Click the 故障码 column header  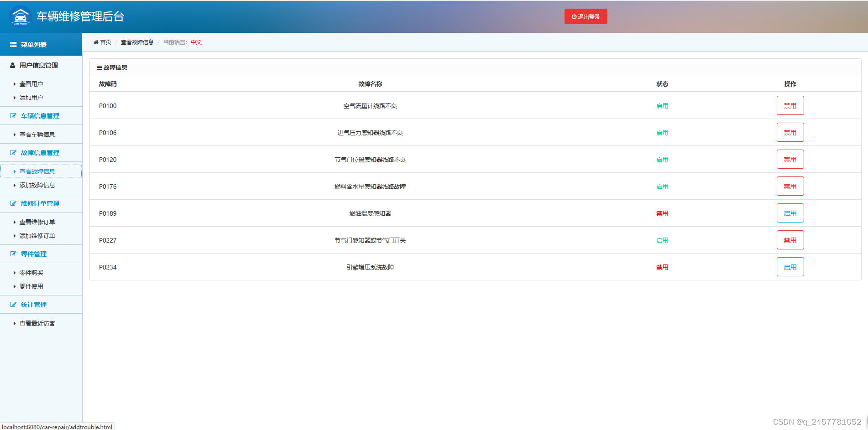[x=108, y=84]
